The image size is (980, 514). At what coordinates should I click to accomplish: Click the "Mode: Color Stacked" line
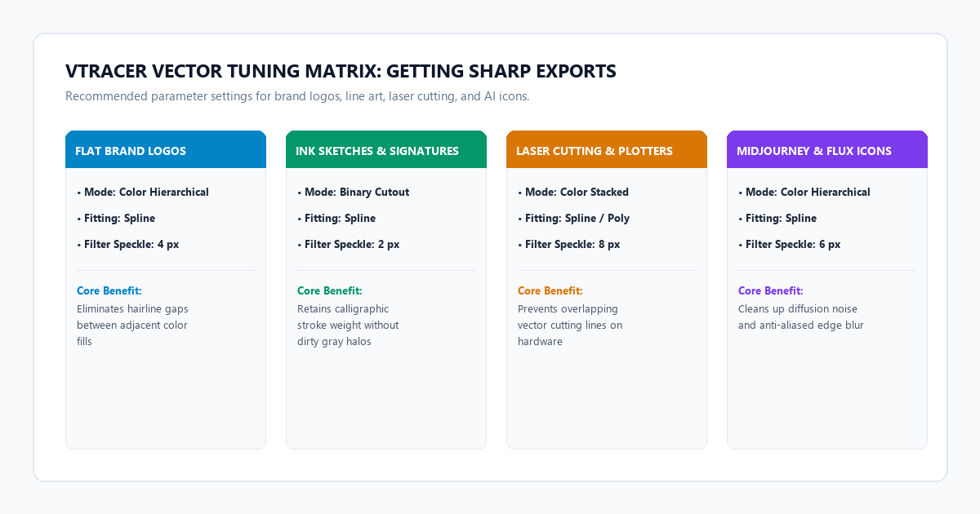(x=573, y=193)
